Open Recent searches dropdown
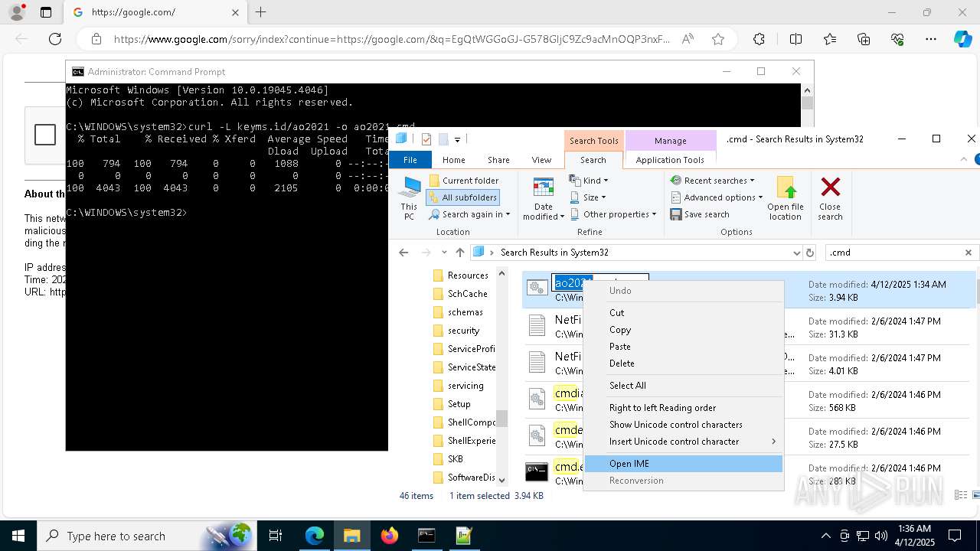Screen dimensions: 980x551 click(x=712, y=181)
